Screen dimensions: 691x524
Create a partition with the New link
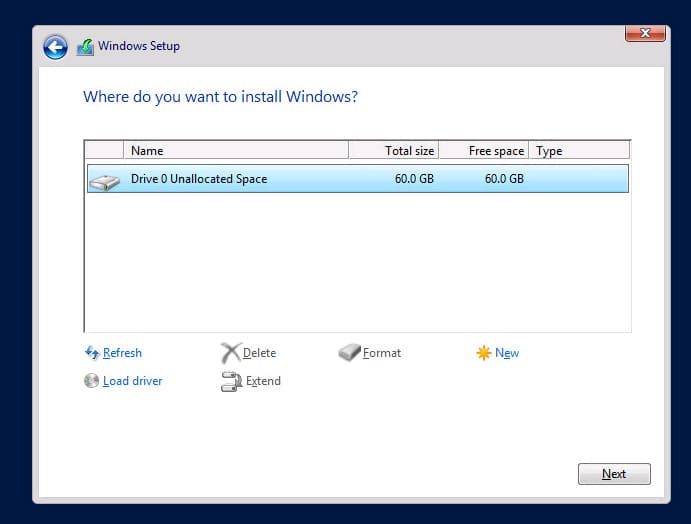(507, 353)
